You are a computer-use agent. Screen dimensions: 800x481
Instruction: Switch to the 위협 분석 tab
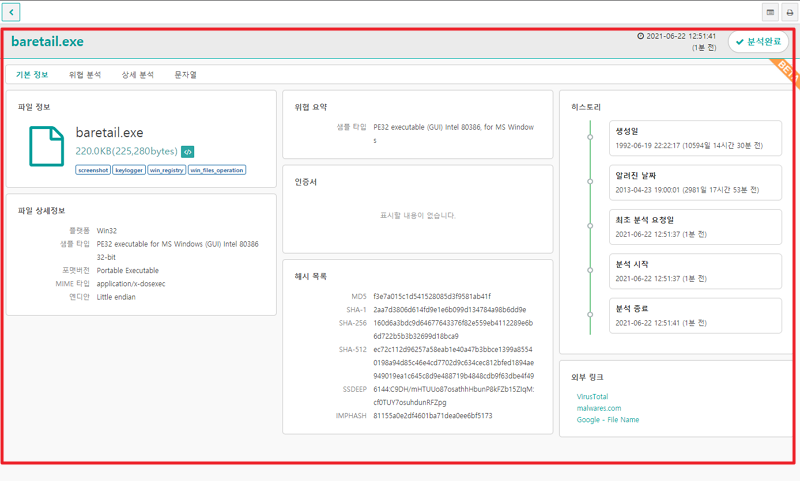(x=84, y=75)
